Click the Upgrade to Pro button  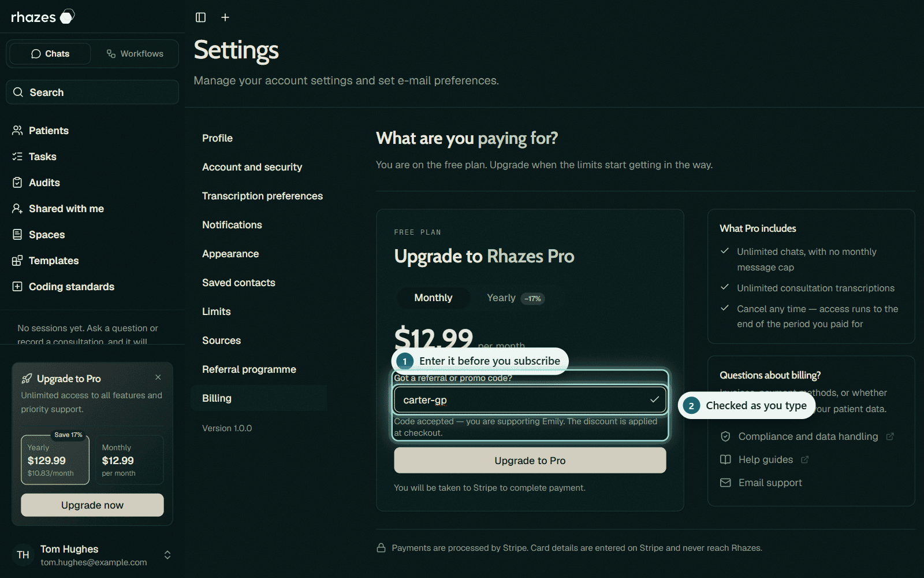click(x=530, y=461)
